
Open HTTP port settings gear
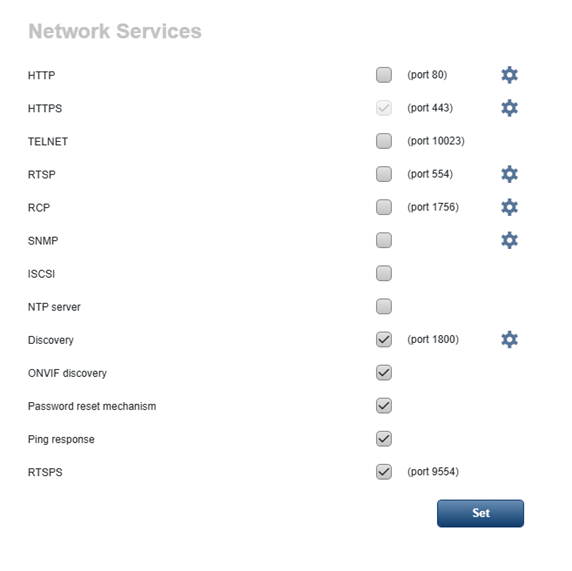pyautogui.click(x=509, y=75)
